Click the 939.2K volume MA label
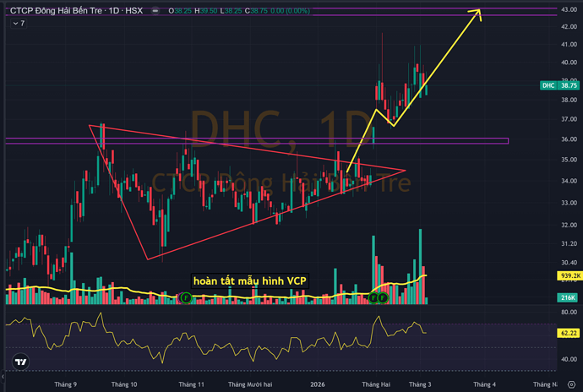Image resolution: width=583 pixels, height=392 pixels. [x=569, y=275]
